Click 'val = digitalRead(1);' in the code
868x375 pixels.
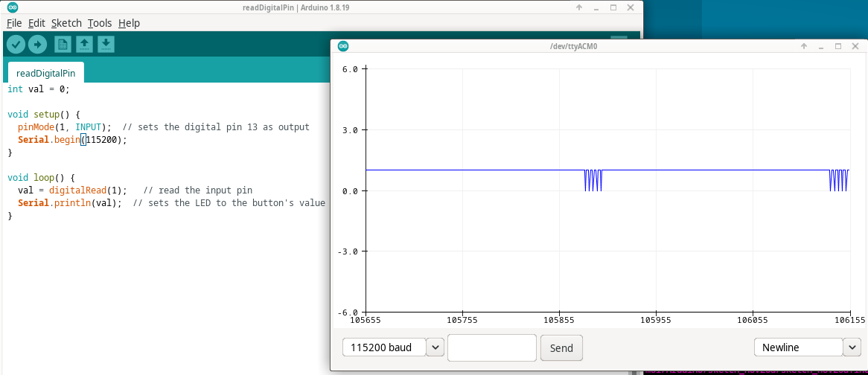pyautogui.click(x=72, y=190)
